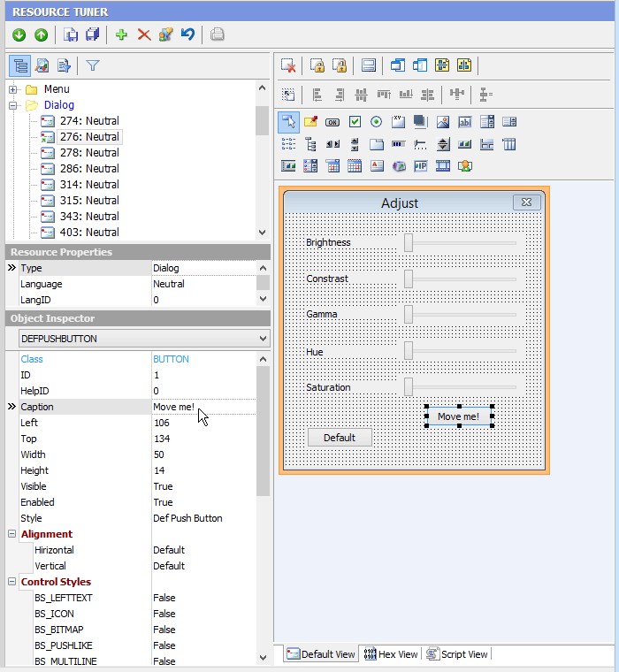Image resolution: width=619 pixels, height=672 pixels.
Task: Collapse the Control Styles section
Action: [11, 582]
